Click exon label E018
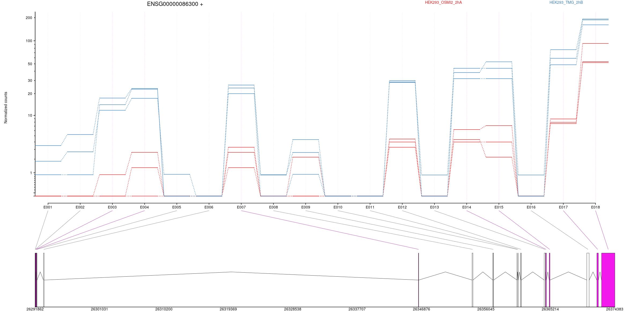Screen dimensions: 644x322 pos(595,207)
